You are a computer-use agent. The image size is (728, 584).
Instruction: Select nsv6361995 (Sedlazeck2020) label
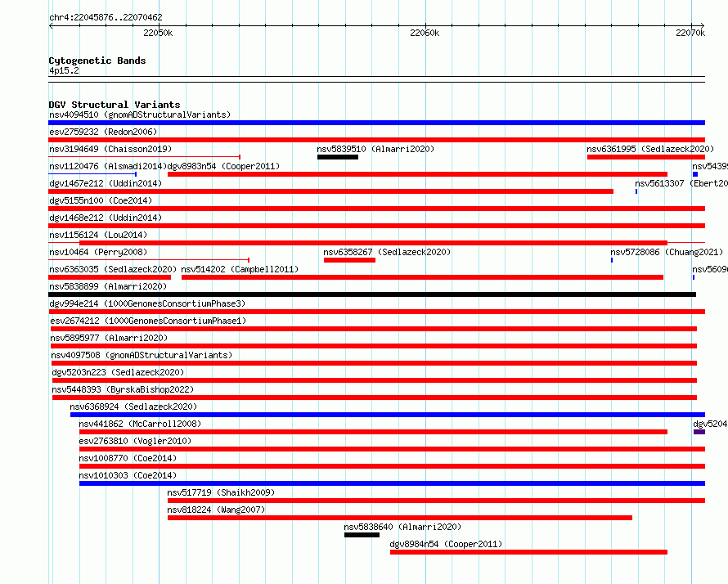tap(650, 149)
